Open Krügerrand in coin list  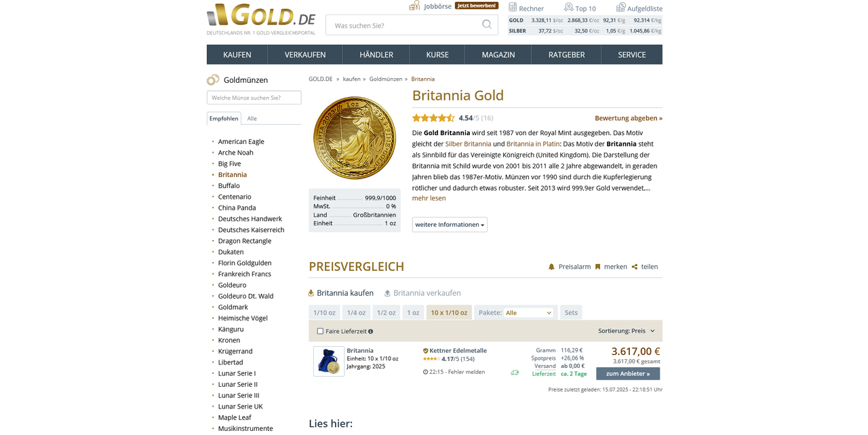(x=235, y=352)
